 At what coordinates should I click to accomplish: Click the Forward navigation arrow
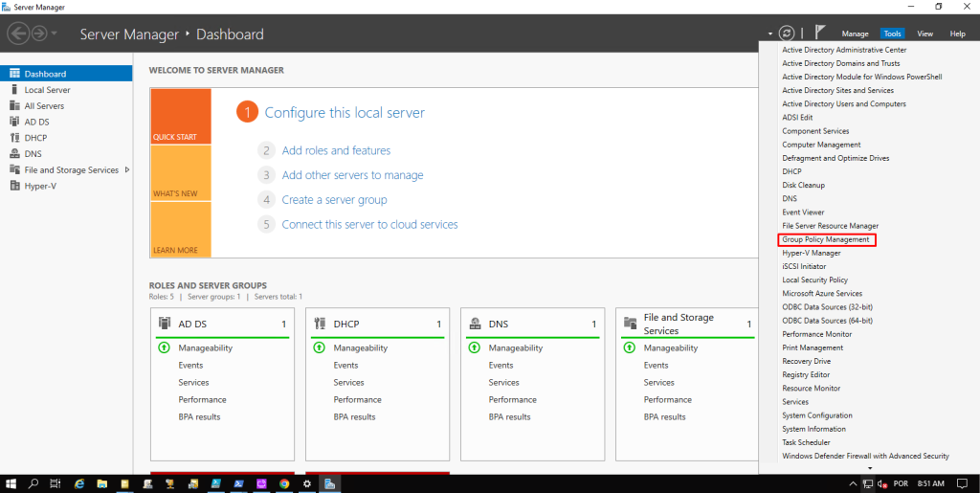(x=39, y=34)
